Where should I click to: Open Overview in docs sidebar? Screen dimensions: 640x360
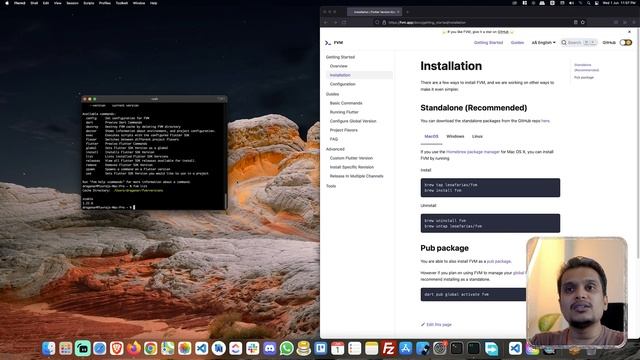point(339,66)
